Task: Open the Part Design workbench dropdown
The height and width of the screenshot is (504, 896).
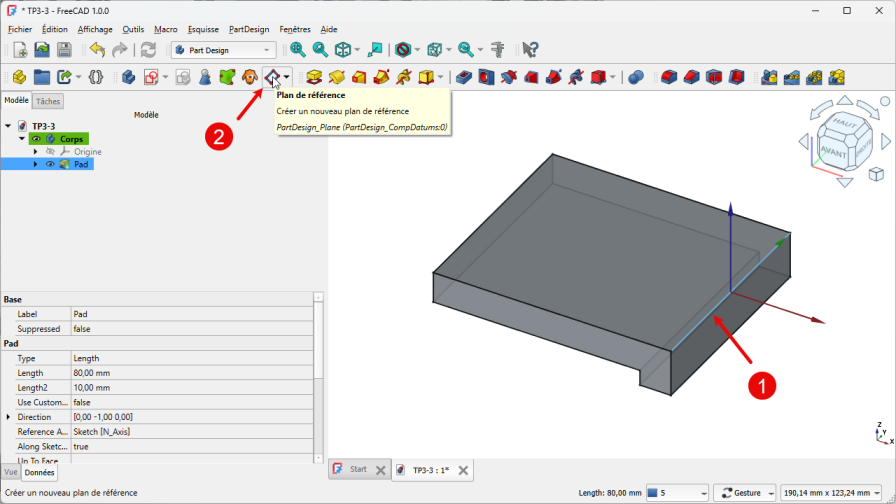Action: pos(223,50)
